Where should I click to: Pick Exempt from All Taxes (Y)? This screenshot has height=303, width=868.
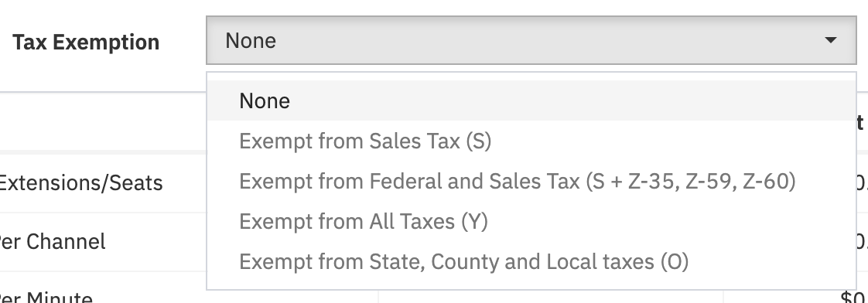[x=363, y=222]
